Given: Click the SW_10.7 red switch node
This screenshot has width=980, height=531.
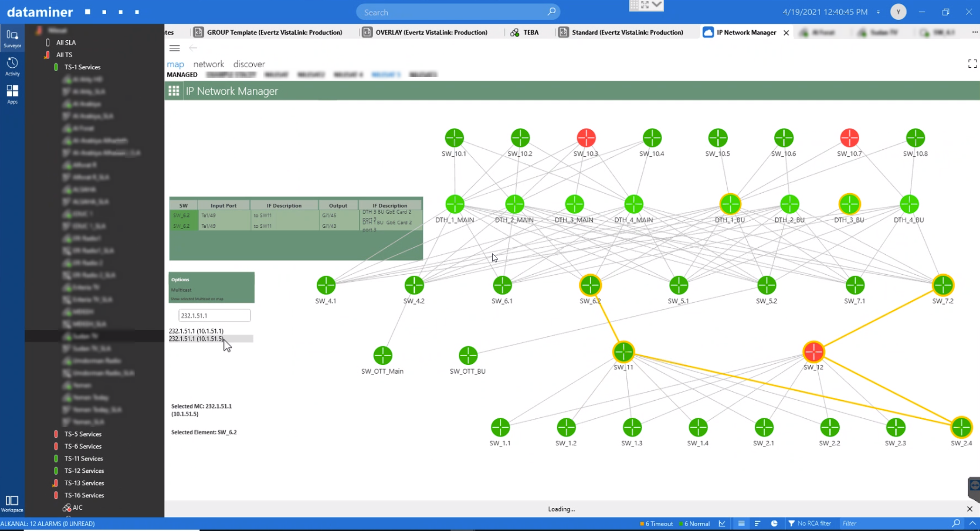Looking at the screenshot, I should [849, 138].
